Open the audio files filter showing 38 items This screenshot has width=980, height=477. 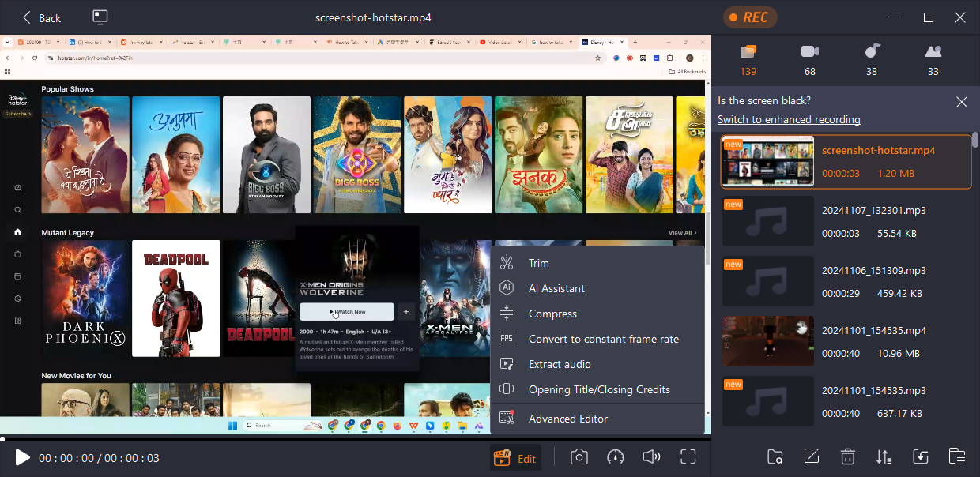tap(871, 59)
